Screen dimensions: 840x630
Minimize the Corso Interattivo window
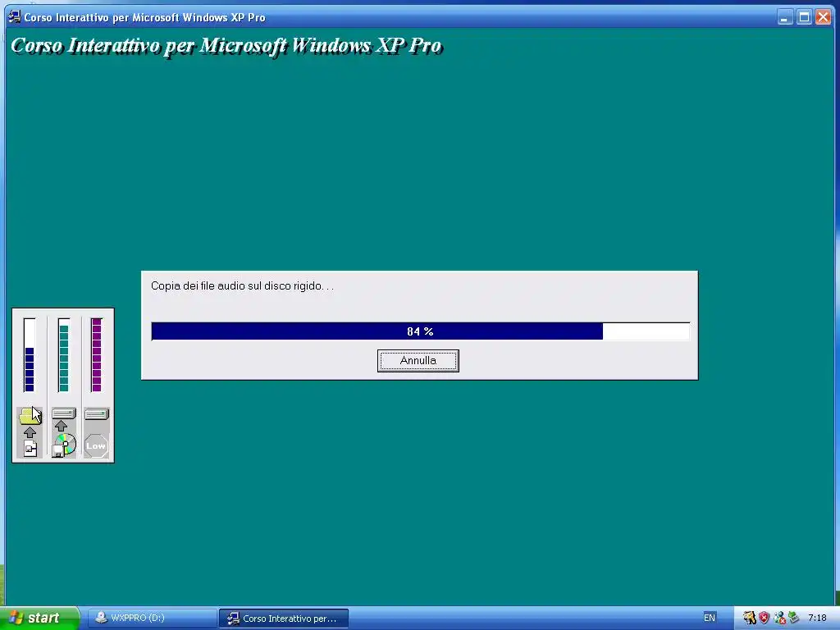point(785,17)
